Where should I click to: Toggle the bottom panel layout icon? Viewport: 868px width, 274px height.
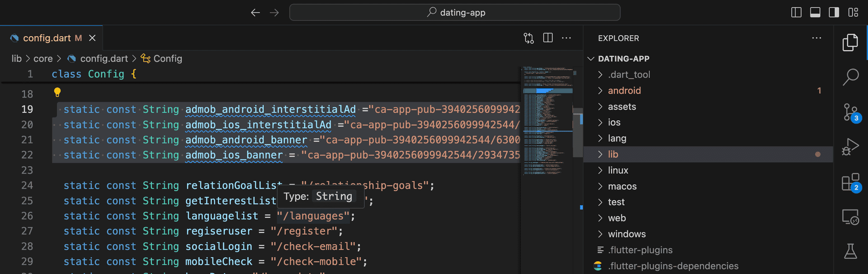pyautogui.click(x=815, y=12)
